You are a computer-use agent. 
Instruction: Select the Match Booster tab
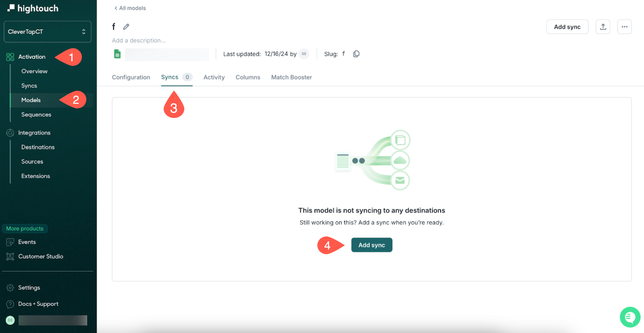point(292,77)
